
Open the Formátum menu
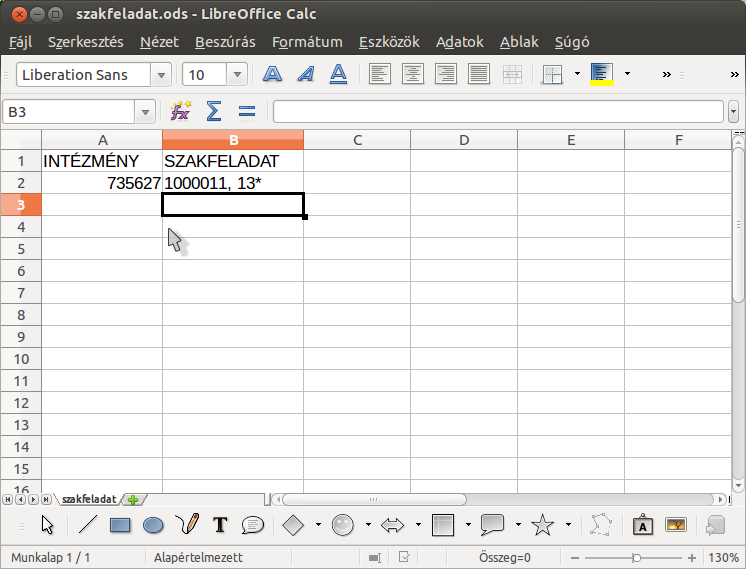[307, 42]
